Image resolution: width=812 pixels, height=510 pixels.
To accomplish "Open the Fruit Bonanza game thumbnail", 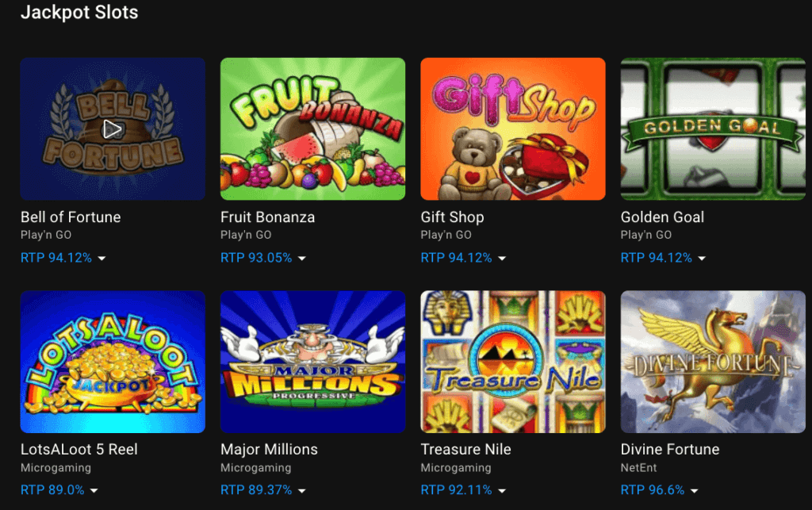I will (x=312, y=128).
